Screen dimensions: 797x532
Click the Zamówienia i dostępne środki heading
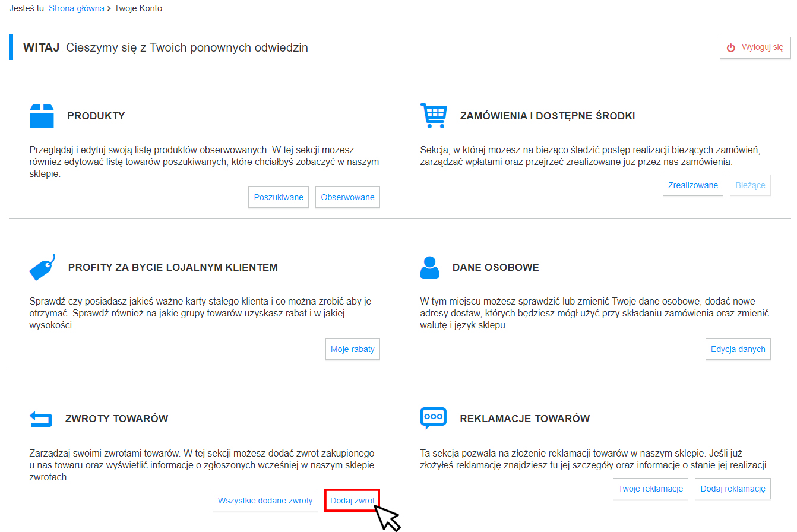[548, 116]
